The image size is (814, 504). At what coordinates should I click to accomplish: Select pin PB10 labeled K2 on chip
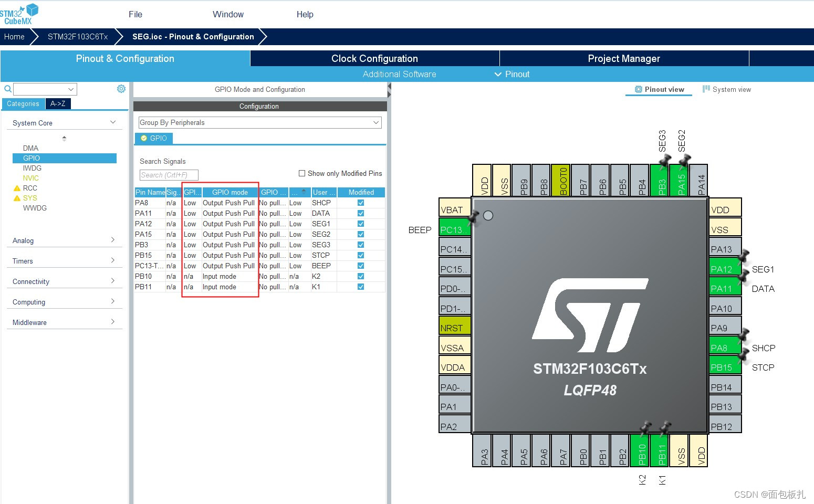click(x=640, y=450)
